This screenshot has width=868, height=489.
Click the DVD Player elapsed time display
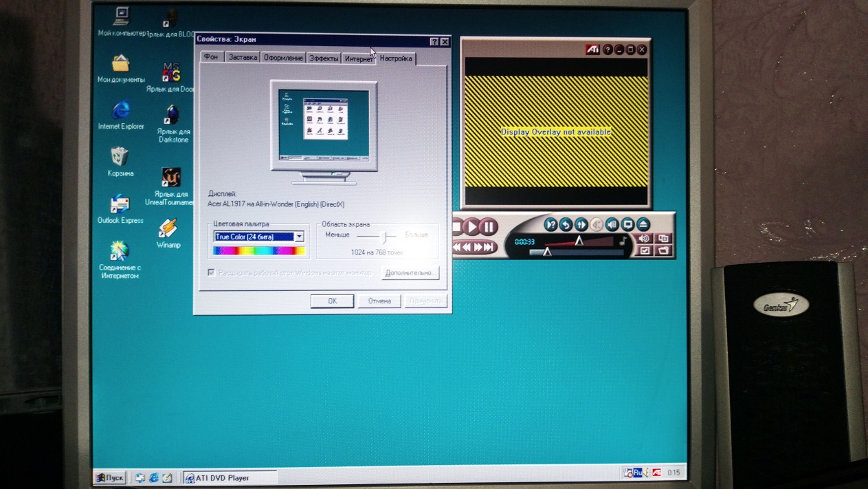pyautogui.click(x=525, y=241)
